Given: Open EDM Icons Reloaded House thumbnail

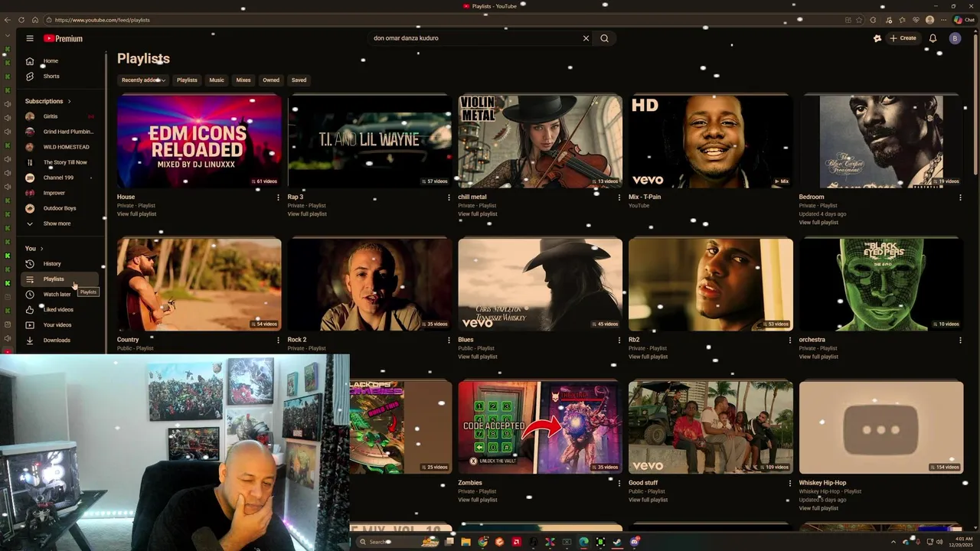Looking at the screenshot, I should 199,141.
